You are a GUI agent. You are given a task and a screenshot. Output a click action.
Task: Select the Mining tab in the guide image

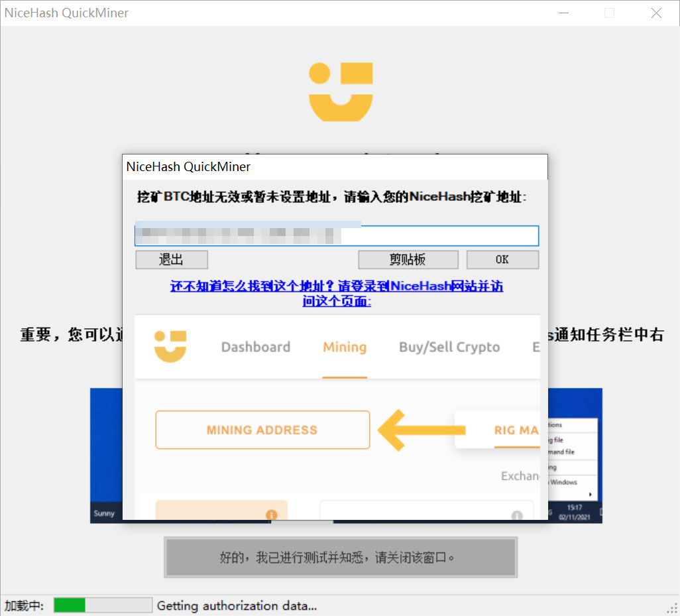[x=345, y=347]
